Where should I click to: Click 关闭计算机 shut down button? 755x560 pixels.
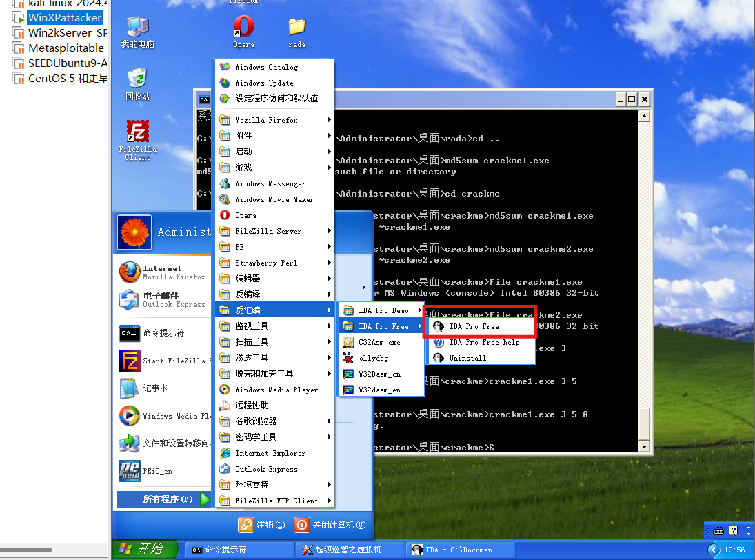pos(330,524)
